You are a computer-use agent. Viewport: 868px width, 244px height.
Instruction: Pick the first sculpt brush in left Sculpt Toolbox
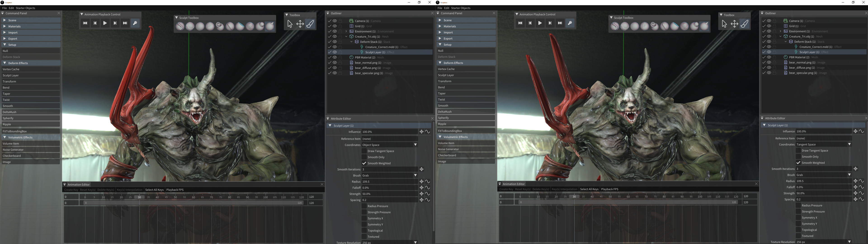click(x=180, y=26)
